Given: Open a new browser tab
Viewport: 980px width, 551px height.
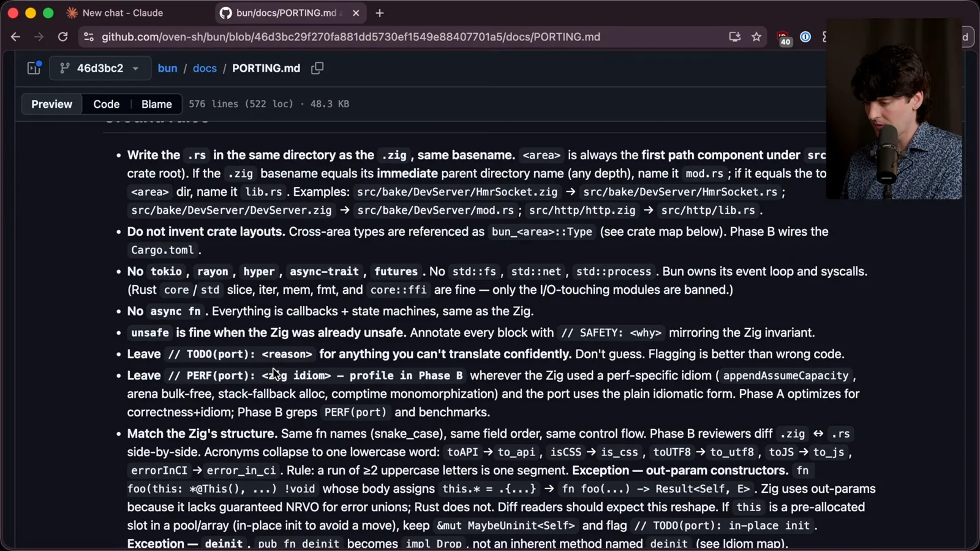Looking at the screenshot, I should (380, 13).
